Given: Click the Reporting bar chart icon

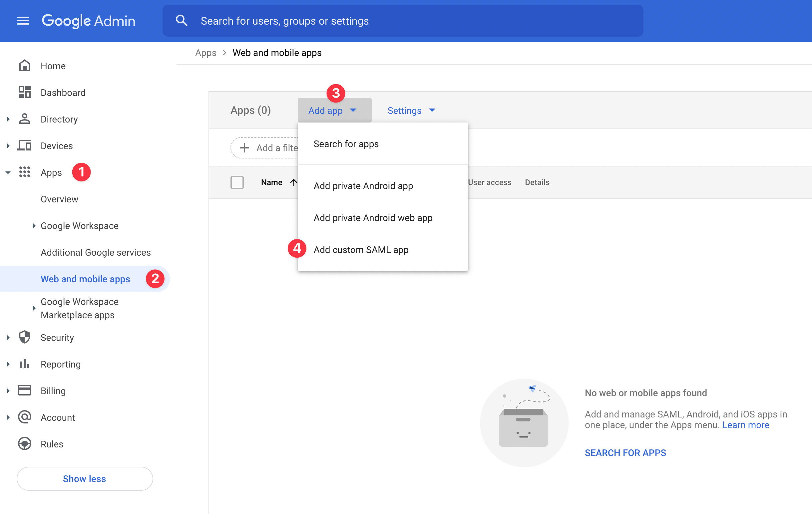Looking at the screenshot, I should [25, 364].
